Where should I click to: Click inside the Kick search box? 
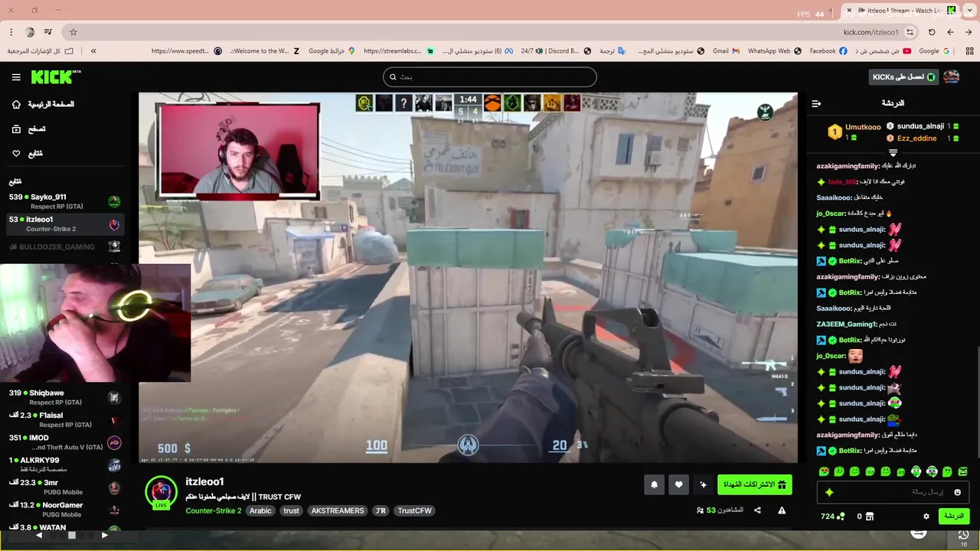tap(490, 77)
